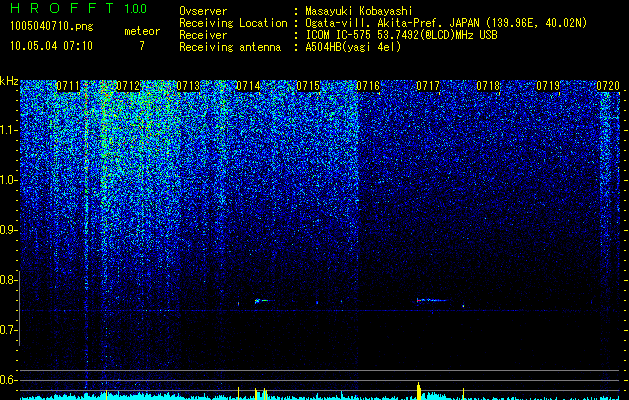Click the file name 1005040710.png
This screenshot has width=629, height=400.
click(x=52, y=26)
